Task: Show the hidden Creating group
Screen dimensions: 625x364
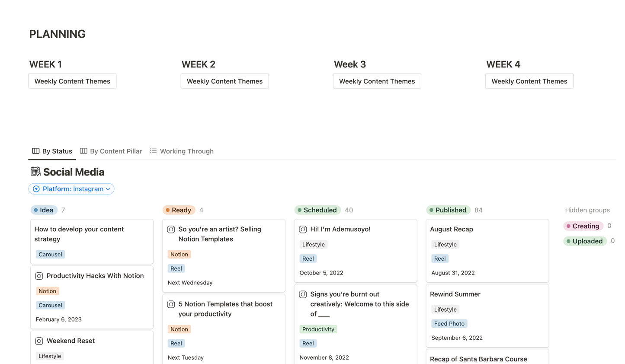Action: [583, 226]
